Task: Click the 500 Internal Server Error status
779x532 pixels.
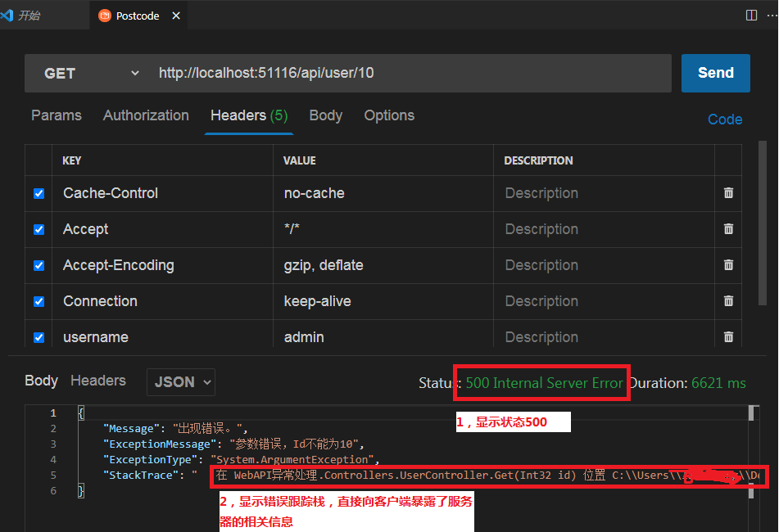Action: 544,383
